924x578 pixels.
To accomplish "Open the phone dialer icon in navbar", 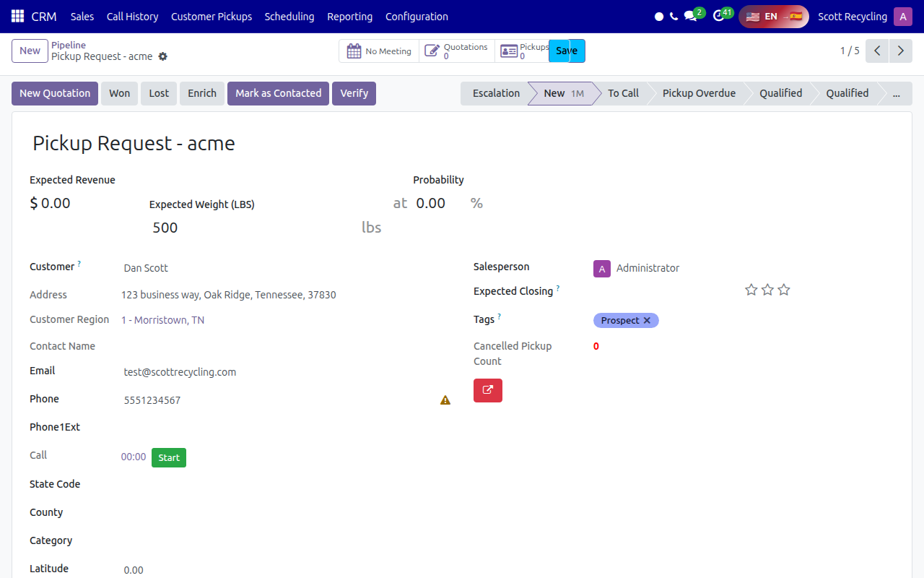I will [674, 16].
